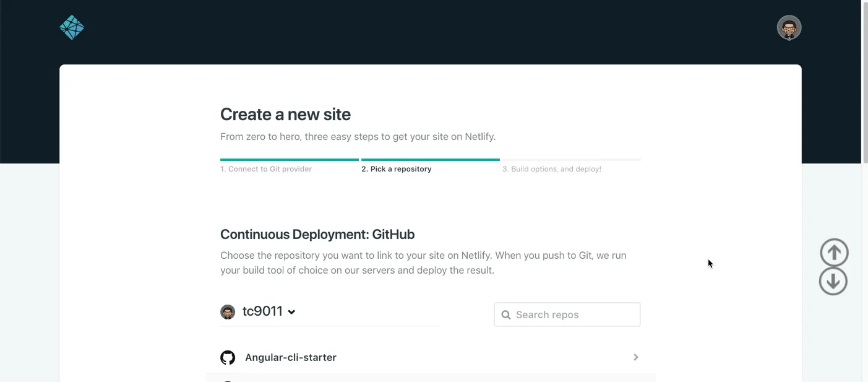The height and width of the screenshot is (382, 868).
Task: Open the user profile avatar menu
Action: click(x=789, y=28)
